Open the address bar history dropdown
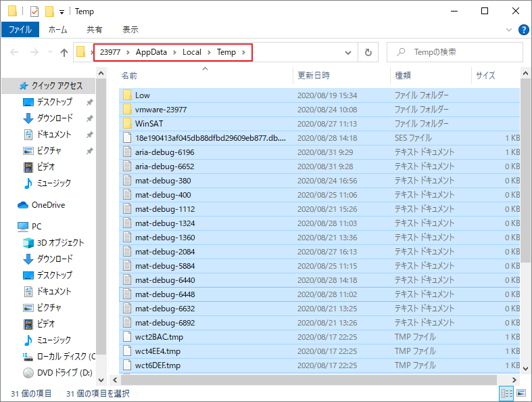 point(347,52)
